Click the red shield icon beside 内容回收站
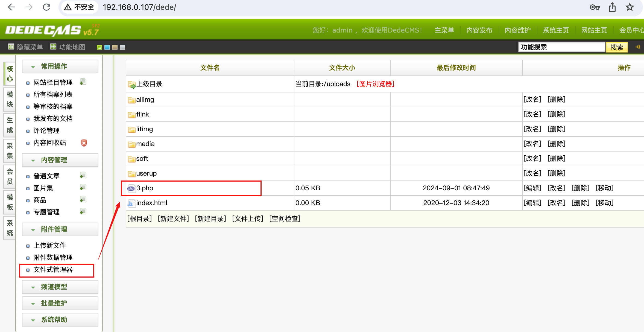 tap(84, 143)
